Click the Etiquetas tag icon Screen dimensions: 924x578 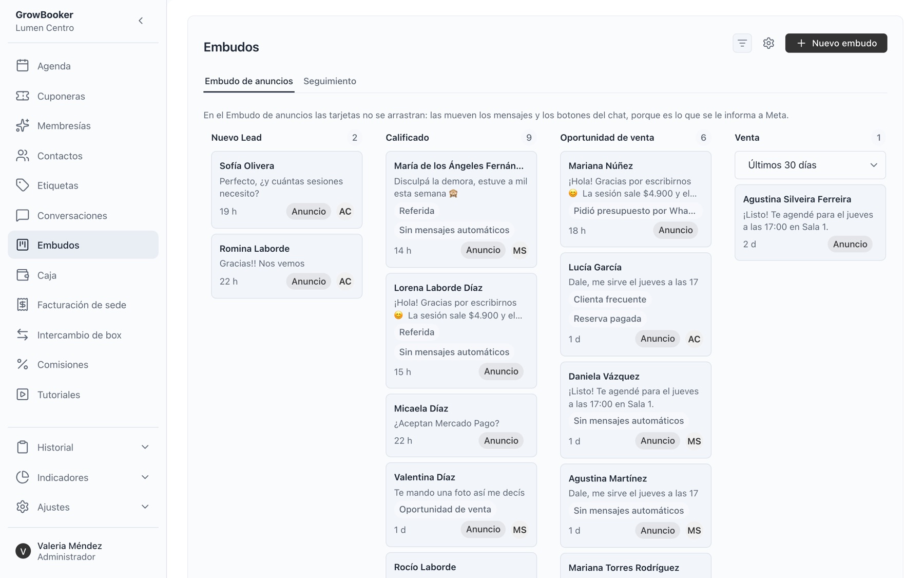point(23,185)
